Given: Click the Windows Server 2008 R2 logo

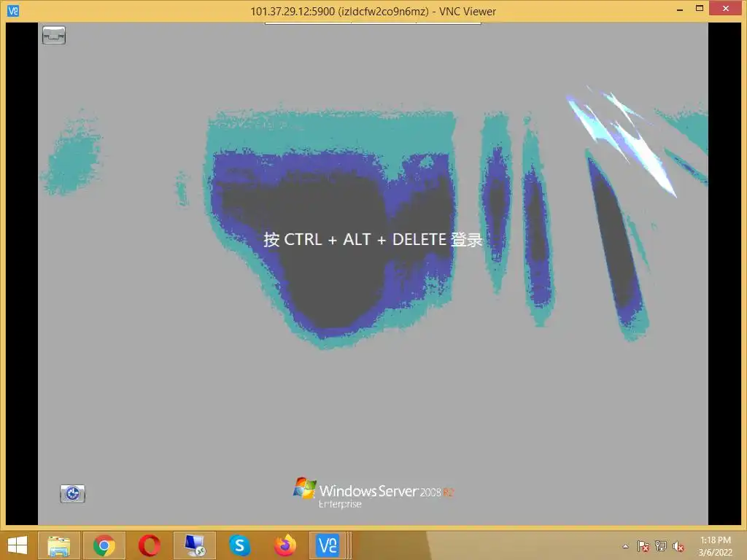Looking at the screenshot, I should pyautogui.click(x=373, y=492).
